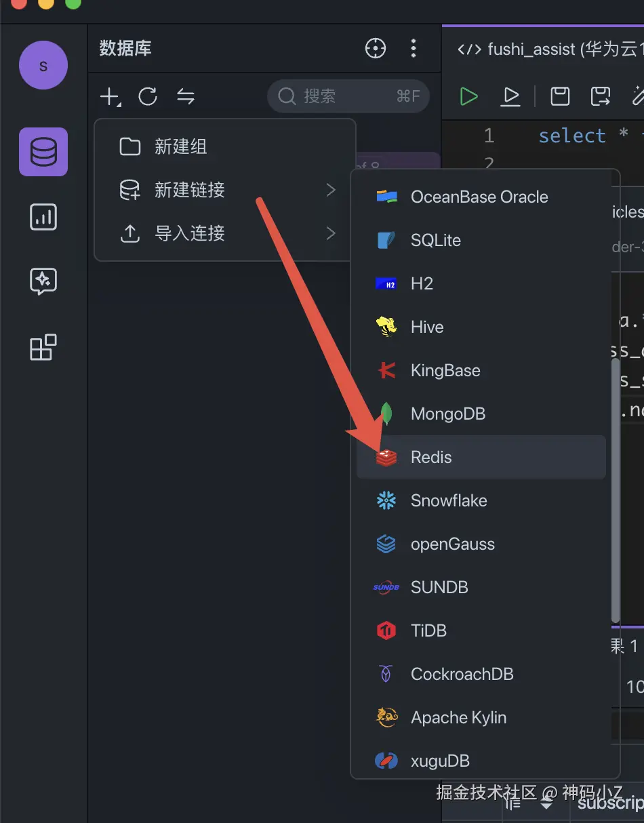644x823 pixels.
Task: Click the database list scrollbar thumb
Action: pyautogui.click(x=616, y=491)
